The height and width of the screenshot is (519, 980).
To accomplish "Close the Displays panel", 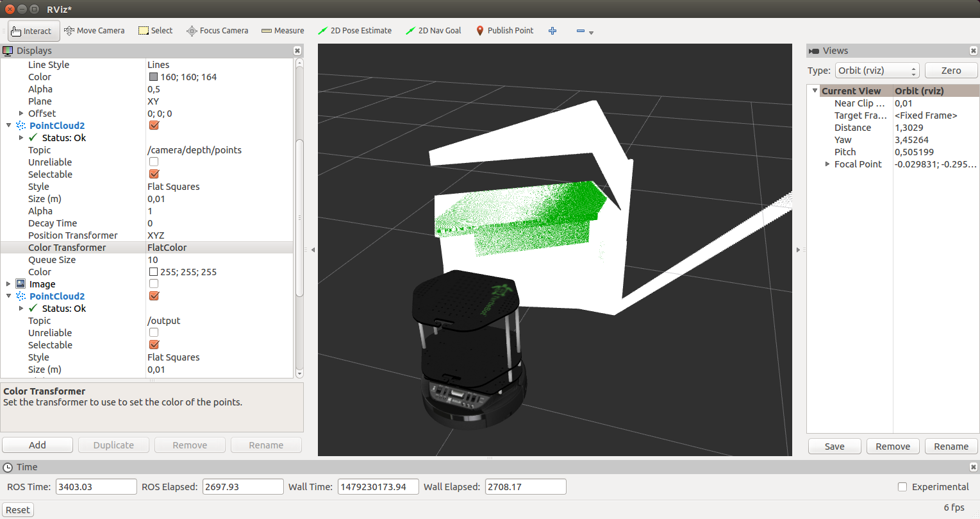I will pyautogui.click(x=297, y=51).
